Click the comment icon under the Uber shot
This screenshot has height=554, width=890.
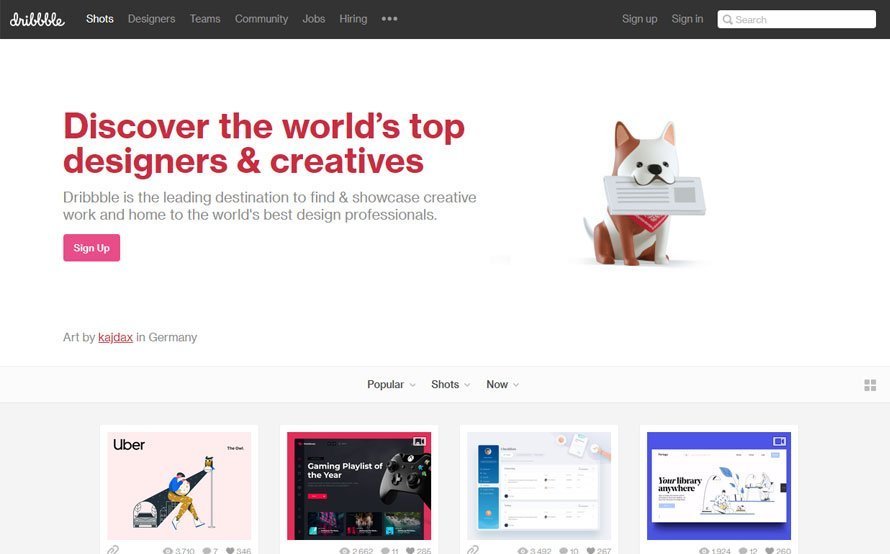(207, 551)
